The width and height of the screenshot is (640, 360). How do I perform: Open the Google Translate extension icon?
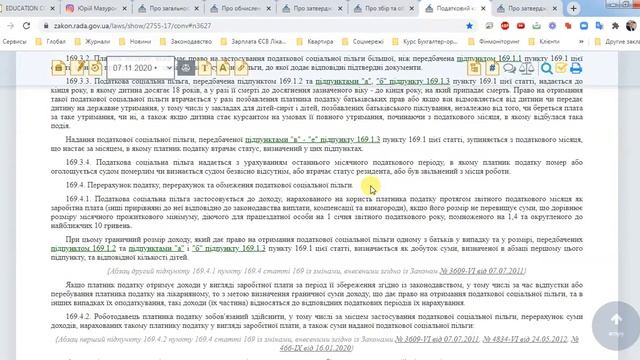pyautogui.click(x=599, y=26)
